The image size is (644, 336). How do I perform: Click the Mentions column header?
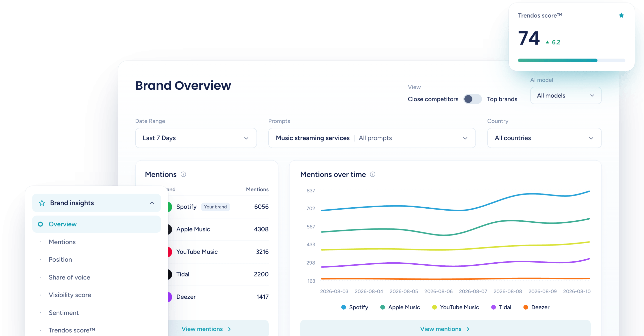tap(257, 189)
